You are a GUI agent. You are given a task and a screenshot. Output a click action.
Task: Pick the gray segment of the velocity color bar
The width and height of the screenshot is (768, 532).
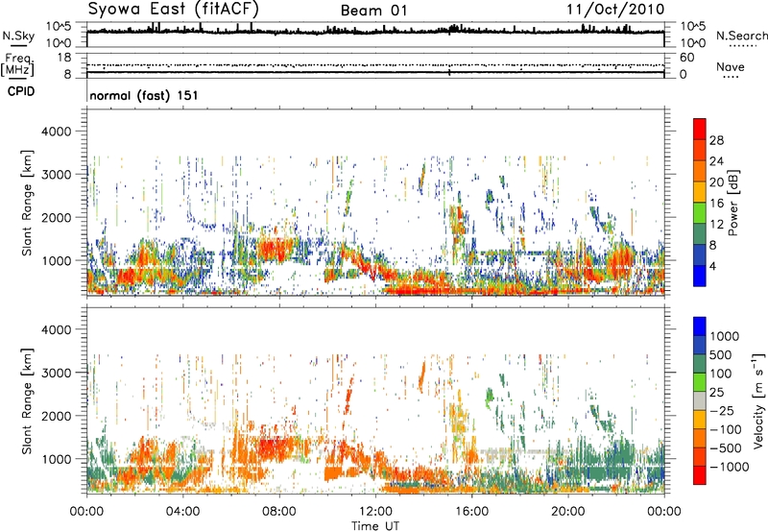pos(700,400)
